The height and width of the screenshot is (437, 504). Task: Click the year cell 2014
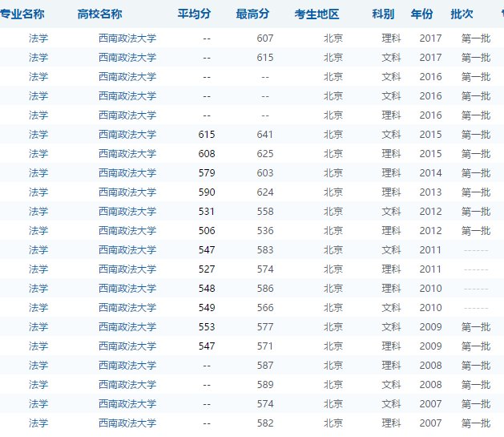tap(431, 173)
